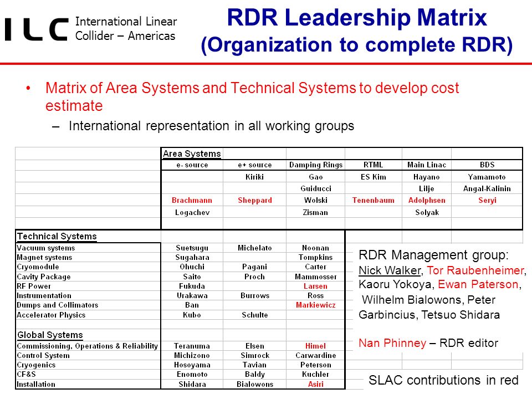Screen dimensions: 532x399
Task: Click the 'CF&S' row label
Action: pos(26,374)
